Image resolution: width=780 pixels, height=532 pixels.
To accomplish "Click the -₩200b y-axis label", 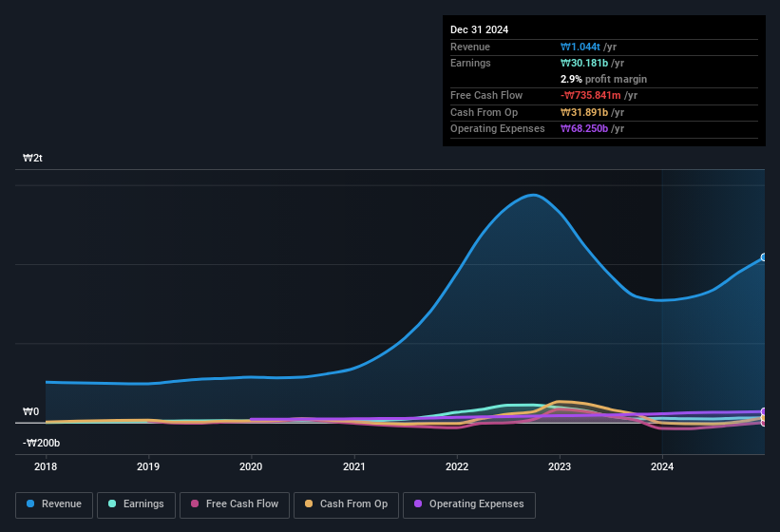I will (x=41, y=443).
